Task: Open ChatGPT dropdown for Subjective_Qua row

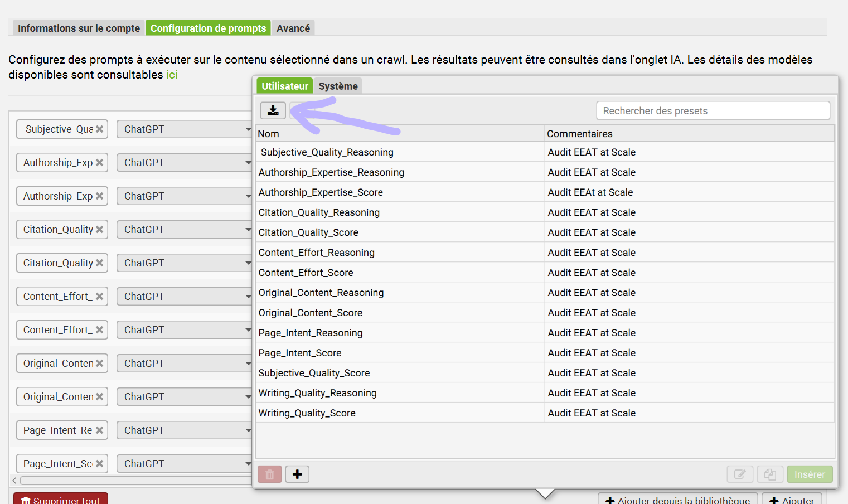Action: pos(184,129)
